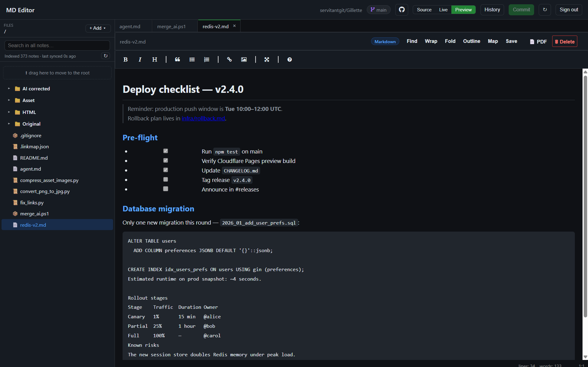
Task: Insert an image
Action: tap(244, 59)
